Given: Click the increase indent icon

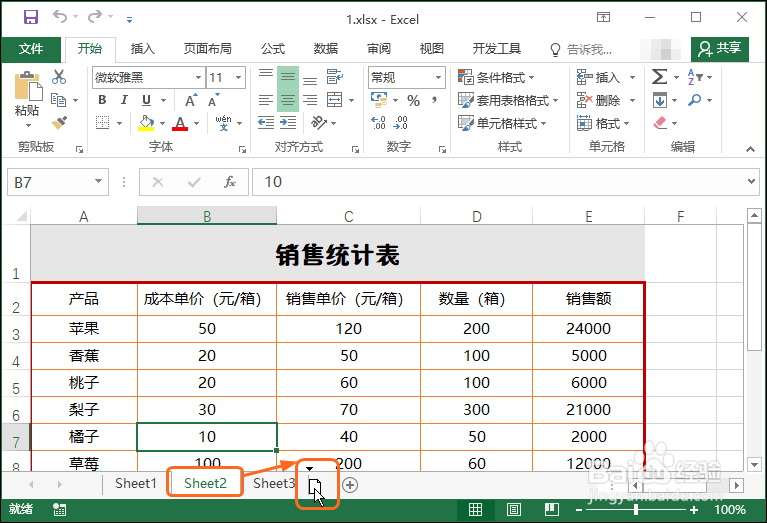Looking at the screenshot, I should [x=288, y=123].
